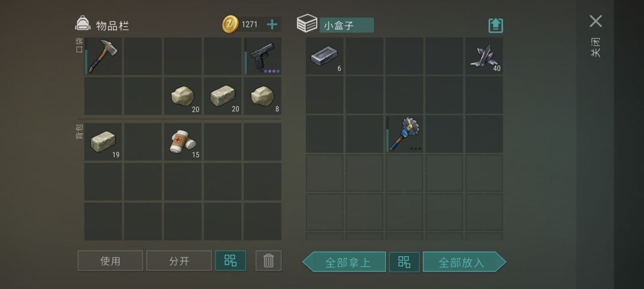
Task: Sort the small box with its grid button
Action: pos(404,262)
